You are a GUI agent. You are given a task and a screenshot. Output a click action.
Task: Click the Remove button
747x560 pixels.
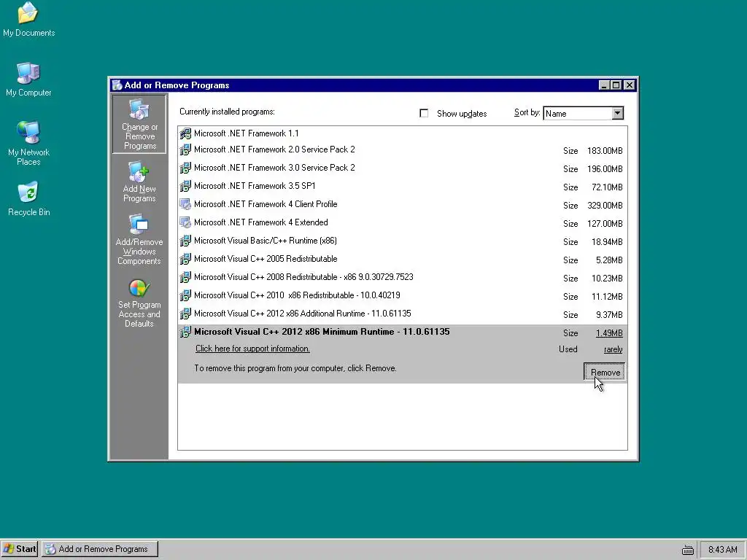pos(604,372)
